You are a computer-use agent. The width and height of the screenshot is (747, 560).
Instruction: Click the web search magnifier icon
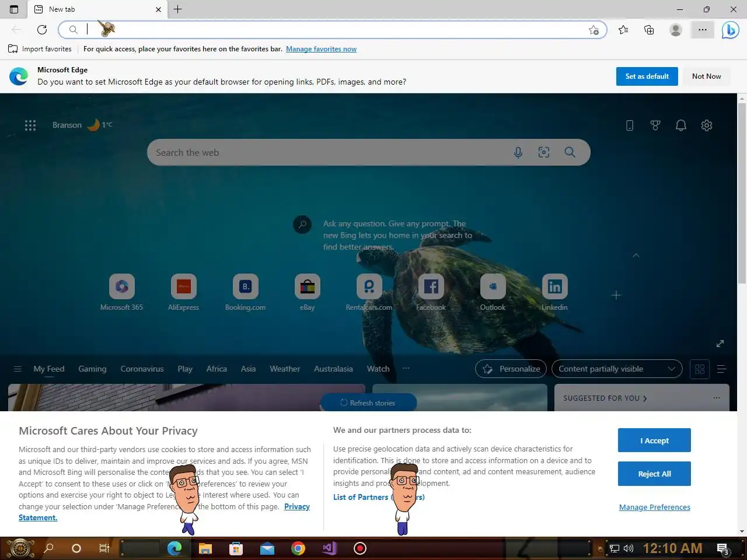[x=570, y=152]
